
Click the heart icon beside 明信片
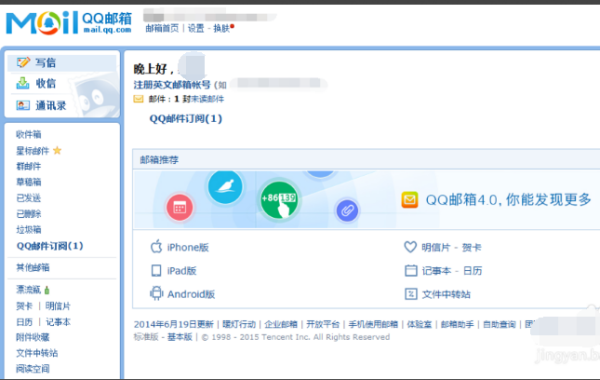click(410, 247)
